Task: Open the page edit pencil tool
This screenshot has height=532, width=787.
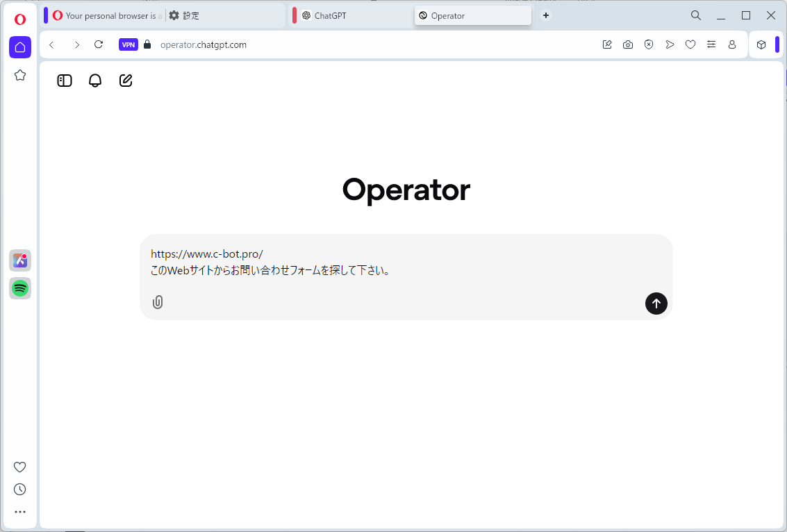Action: [x=607, y=44]
